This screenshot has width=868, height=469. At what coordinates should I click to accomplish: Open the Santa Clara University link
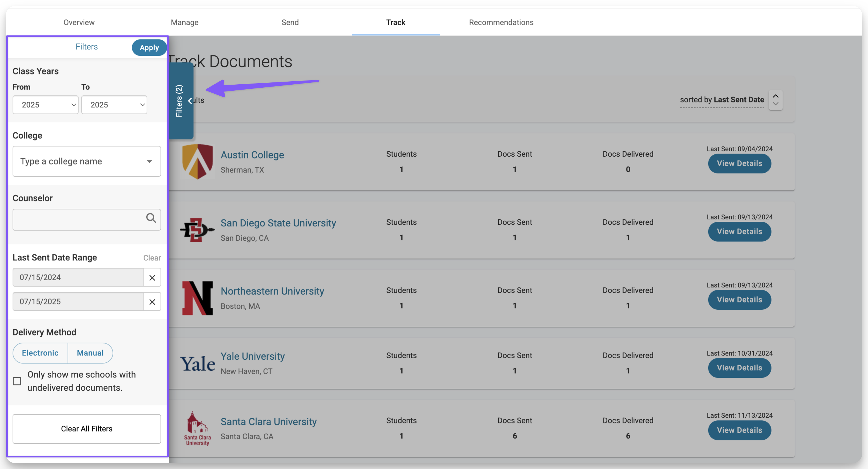click(x=269, y=421)
